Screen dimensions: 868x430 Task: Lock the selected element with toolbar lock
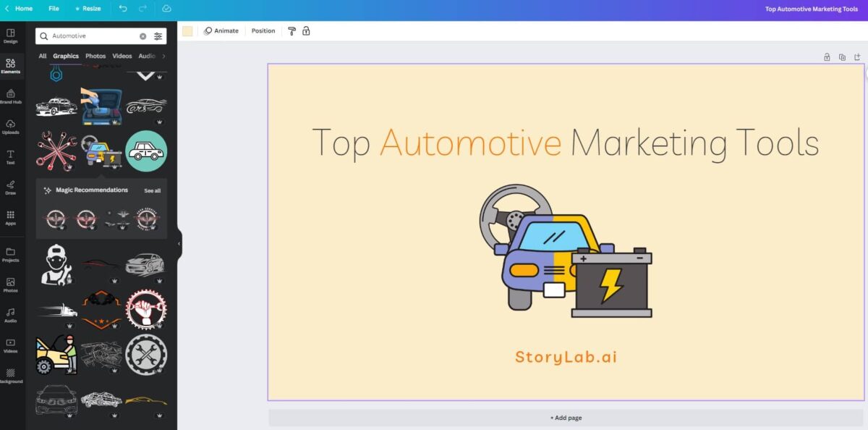(x=306, y=30)
